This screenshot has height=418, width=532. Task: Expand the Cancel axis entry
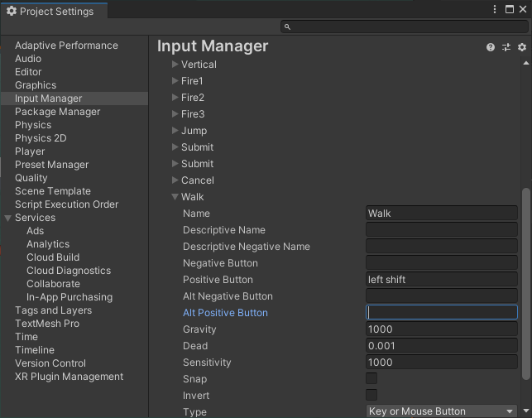click(175, 180)
